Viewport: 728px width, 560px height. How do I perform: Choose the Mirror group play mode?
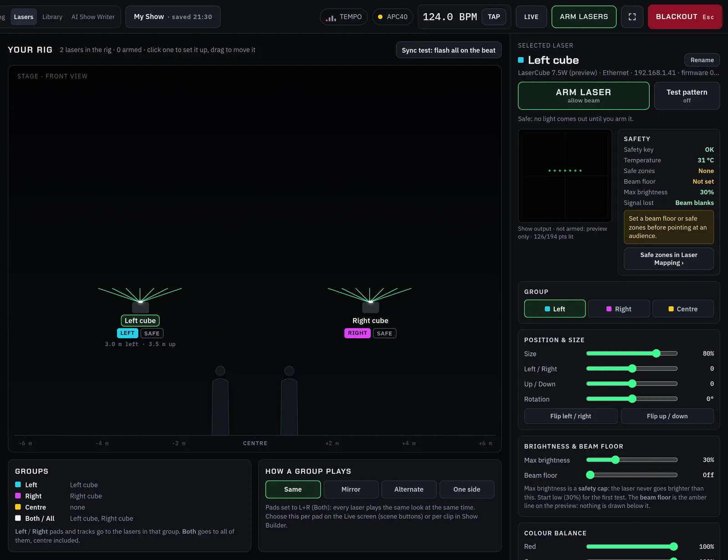pyautogui.click(x=351, y=489)
